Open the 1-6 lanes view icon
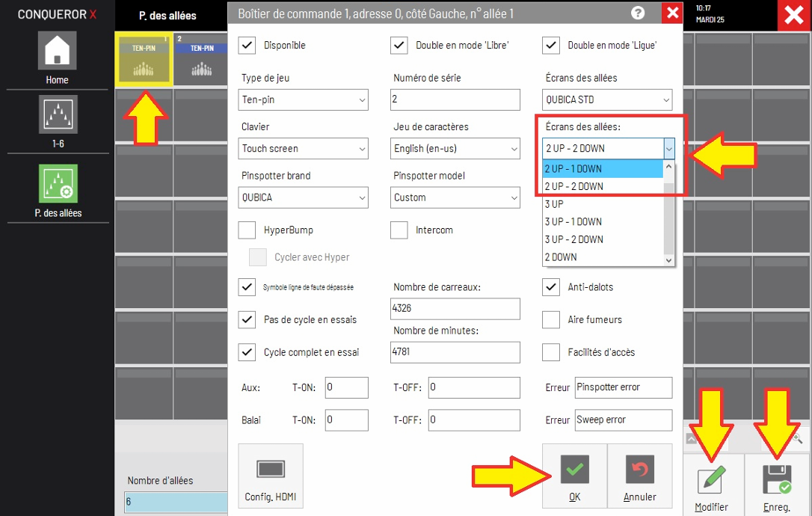 (x=58, y=114)
